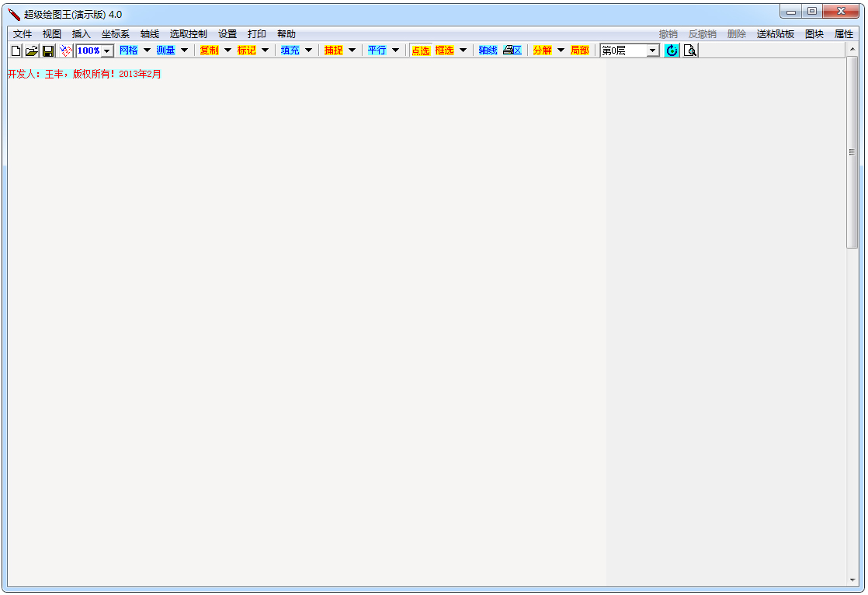Image resolution: width=868 pixels, height=595 pixels.
Task: Expand the 分解 dropdown arrow
Action: [x=561, y=50]
